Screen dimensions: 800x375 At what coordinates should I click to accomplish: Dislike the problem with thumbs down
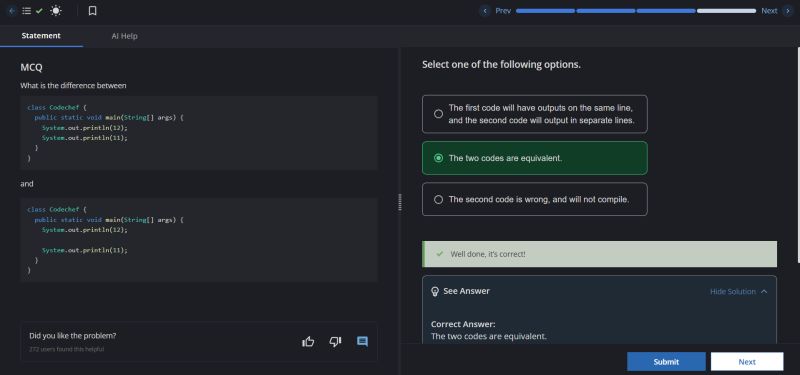click(x=335, y=341)
